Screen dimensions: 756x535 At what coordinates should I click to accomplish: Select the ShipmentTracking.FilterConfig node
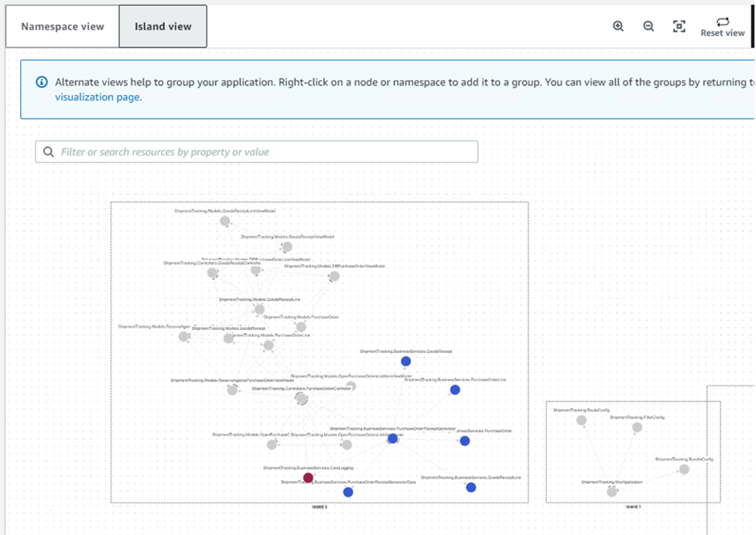pyautogui.click(x=638, y=427)
